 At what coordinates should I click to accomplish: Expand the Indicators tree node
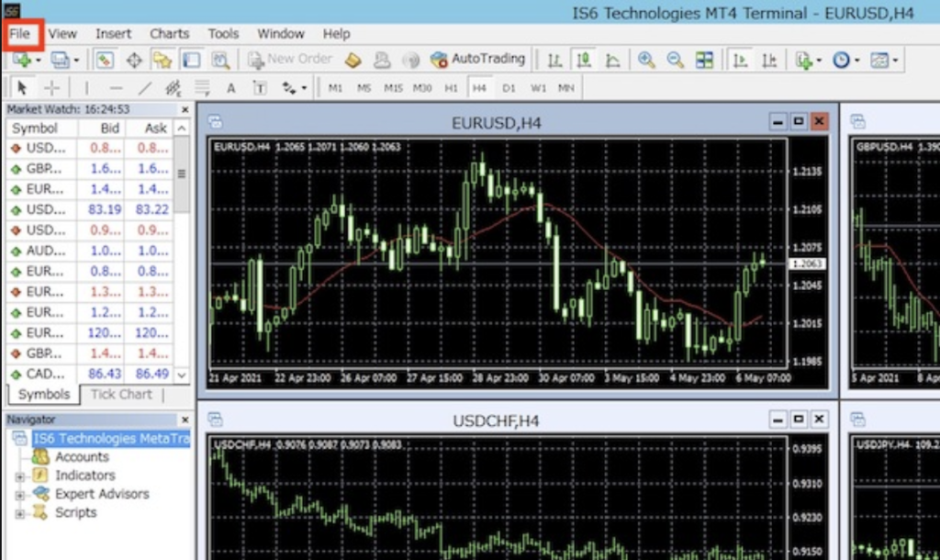point(20,477)
